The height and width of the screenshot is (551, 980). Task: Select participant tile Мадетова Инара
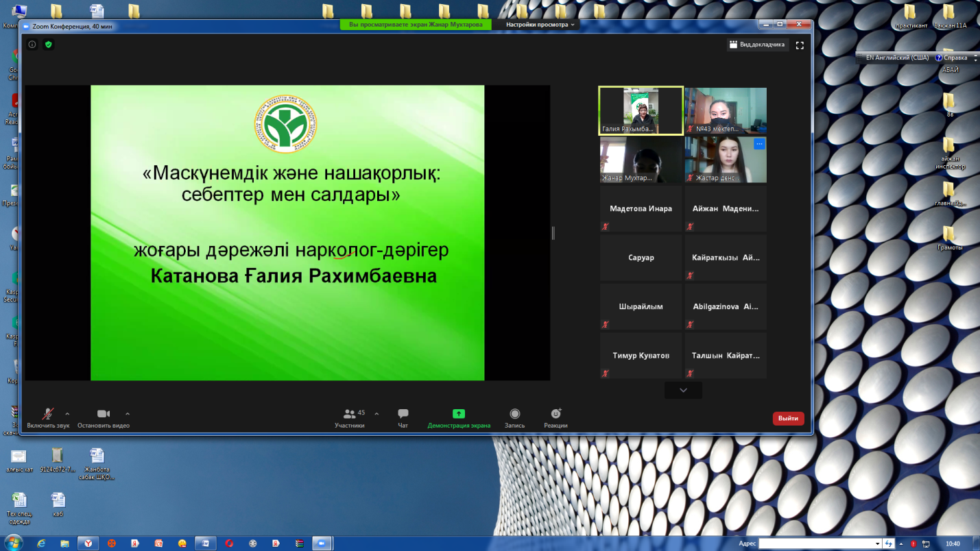pos(641,208)
